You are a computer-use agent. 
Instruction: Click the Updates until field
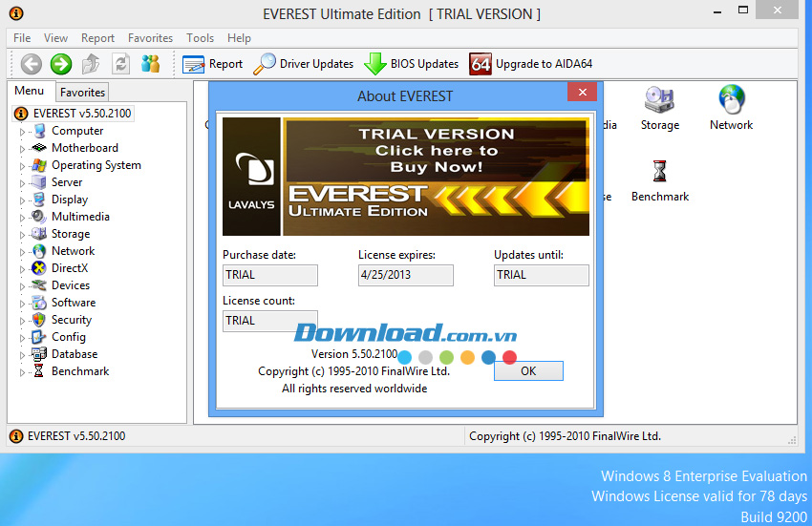pos(542,275)
